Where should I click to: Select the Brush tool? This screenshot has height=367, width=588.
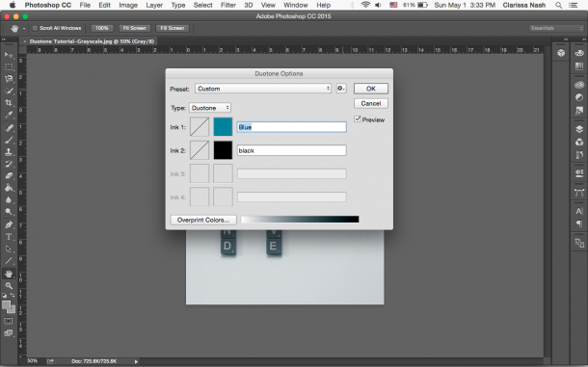pyautogui.click(x=9, y=141)
